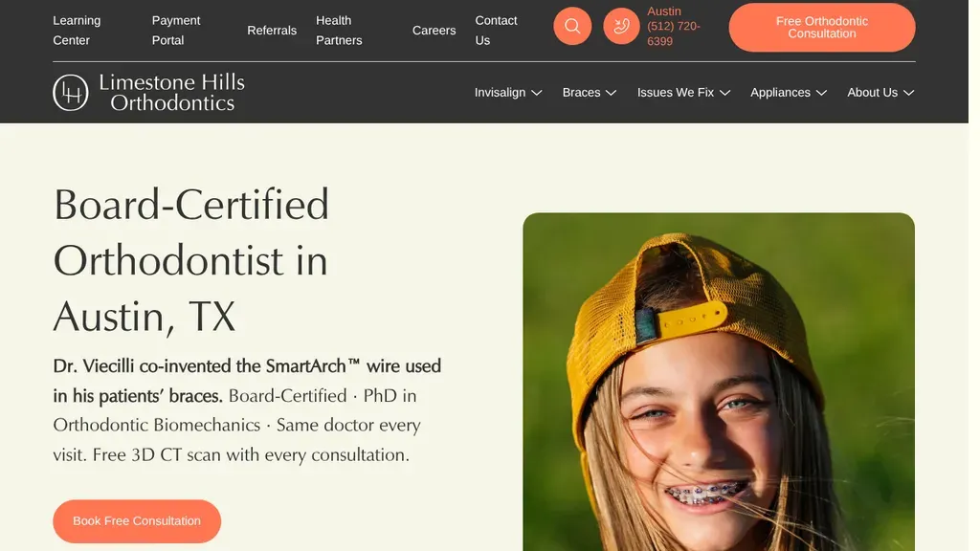This screenshot has height=551, width=980.
Task: Call Austin (512) 720-6399 number link
Action: (x=674, y=26)
